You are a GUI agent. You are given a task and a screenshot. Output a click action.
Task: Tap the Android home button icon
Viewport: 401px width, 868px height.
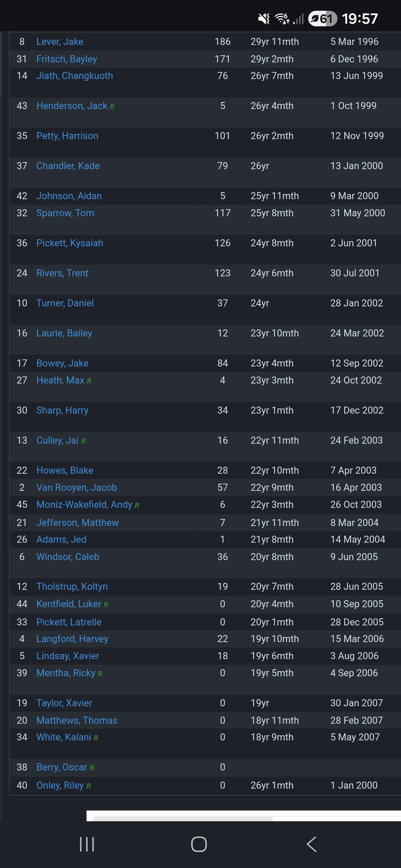199,844
